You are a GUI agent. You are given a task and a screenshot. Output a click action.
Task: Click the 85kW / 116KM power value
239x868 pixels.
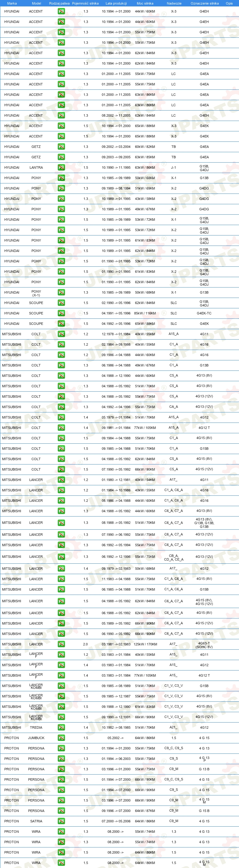point(145,313)
